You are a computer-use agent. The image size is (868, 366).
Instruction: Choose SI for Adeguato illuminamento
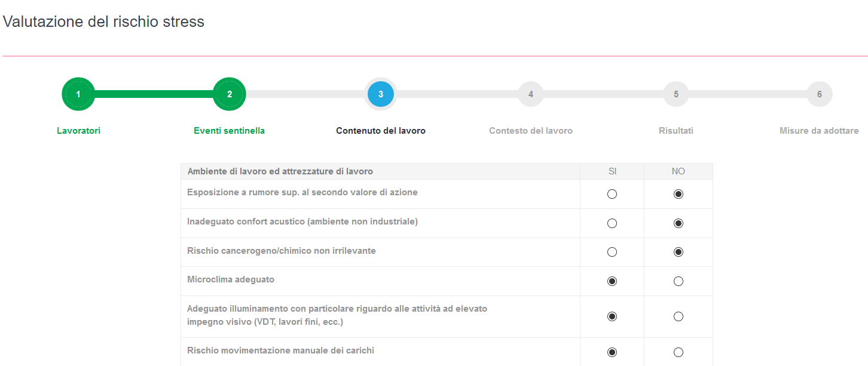[x=612, y=316]
